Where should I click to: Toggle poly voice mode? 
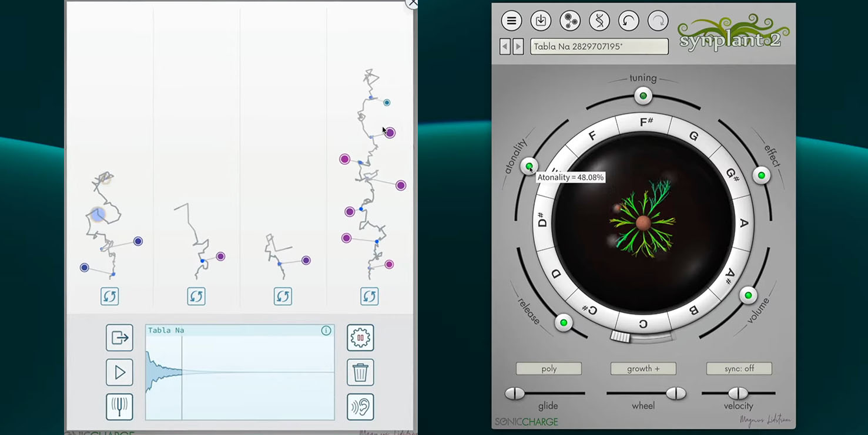549,368
